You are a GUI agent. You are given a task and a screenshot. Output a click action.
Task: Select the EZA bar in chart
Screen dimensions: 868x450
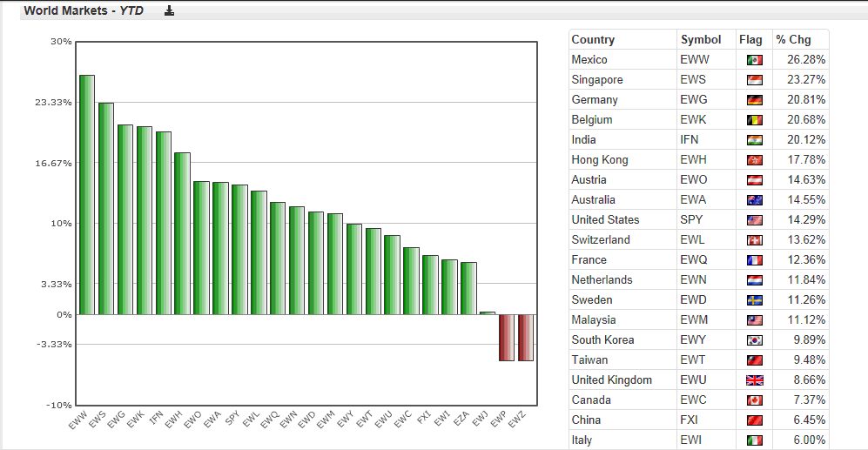point(469,288)
